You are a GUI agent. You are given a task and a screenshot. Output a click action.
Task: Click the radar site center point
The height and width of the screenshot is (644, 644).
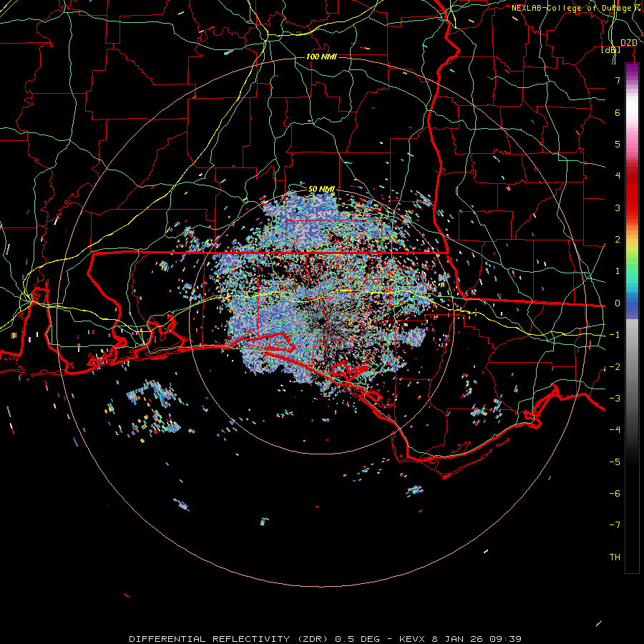pyautogui.click(x=322, y=321)
